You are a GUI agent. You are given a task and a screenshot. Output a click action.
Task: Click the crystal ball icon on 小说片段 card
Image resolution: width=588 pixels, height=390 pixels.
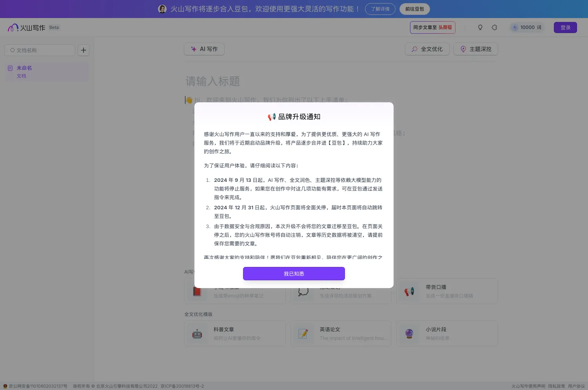[409, 334]
